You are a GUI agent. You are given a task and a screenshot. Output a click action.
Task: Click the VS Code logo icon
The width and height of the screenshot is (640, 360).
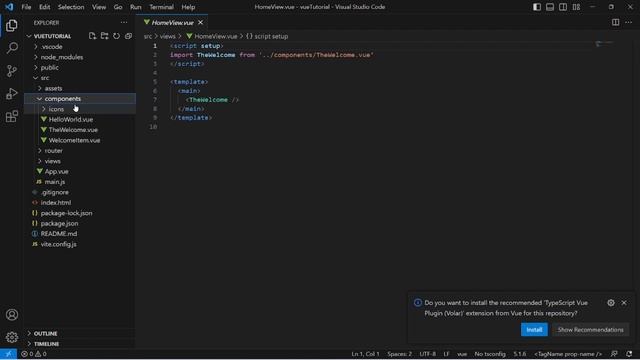pos(9,7)
